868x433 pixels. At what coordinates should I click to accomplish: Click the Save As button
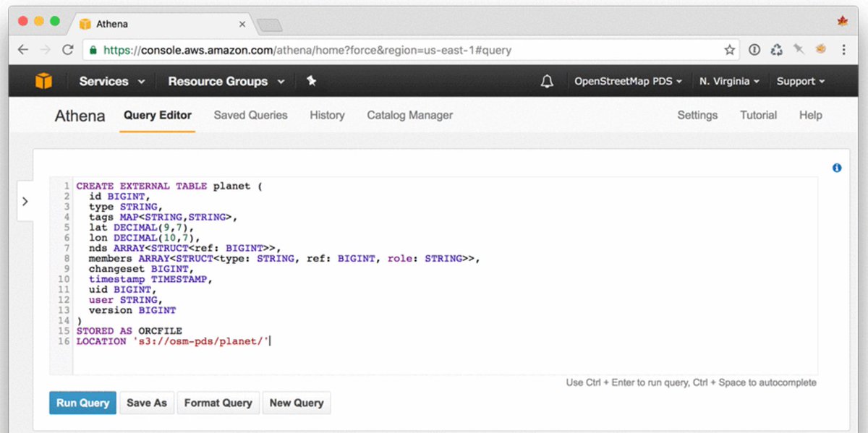[x=147, y=403]
